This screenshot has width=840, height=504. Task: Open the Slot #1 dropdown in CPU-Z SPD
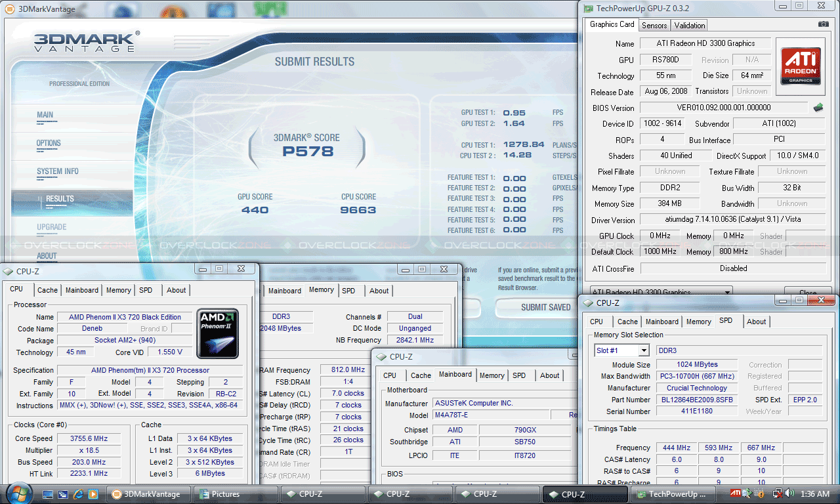click(x=621, y=350)
